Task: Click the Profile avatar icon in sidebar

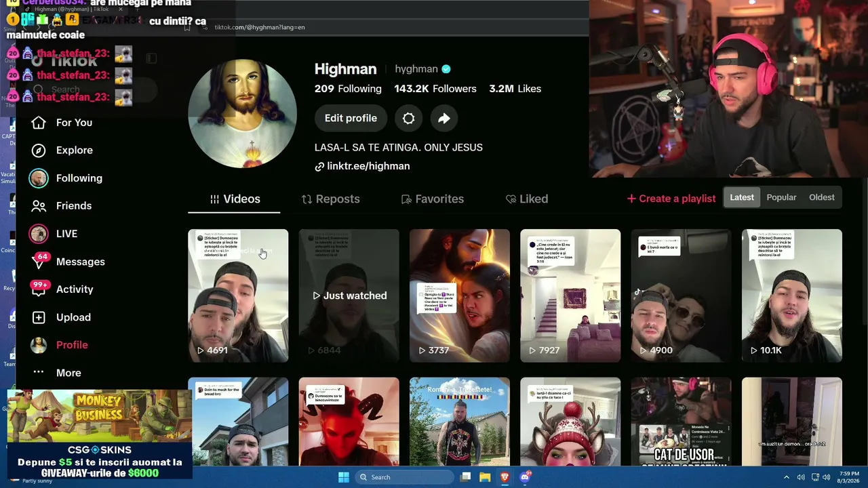Action: coord(39,345)
